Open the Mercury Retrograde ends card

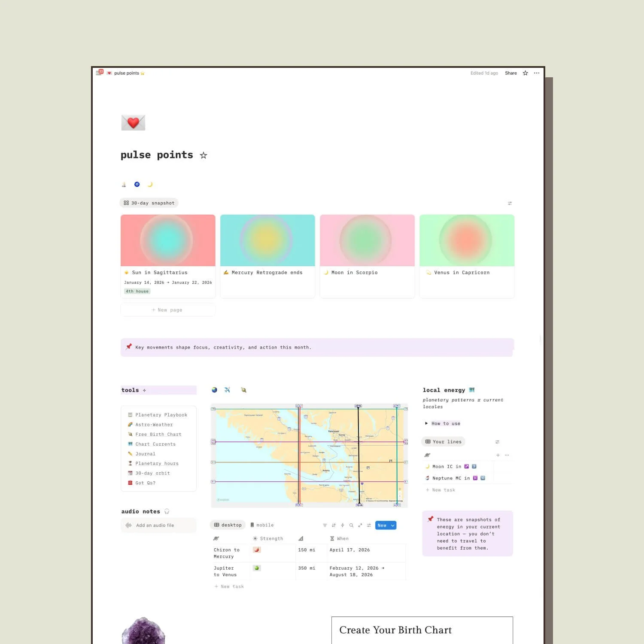[267, 256]
